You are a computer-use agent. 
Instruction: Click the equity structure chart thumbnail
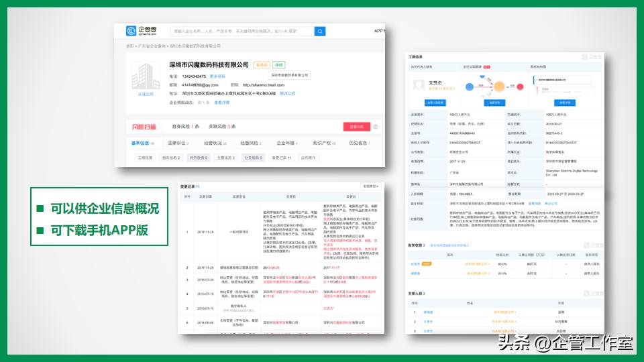tap(564, 85)
